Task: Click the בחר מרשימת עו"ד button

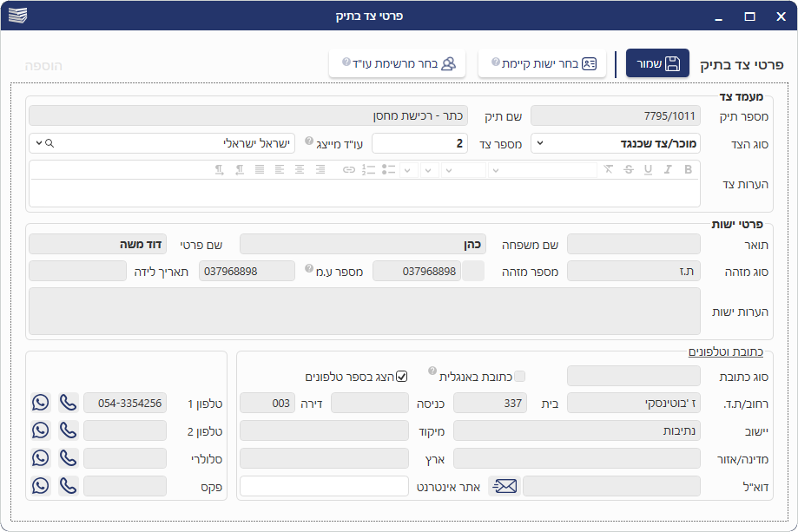Action: point(397,63)
